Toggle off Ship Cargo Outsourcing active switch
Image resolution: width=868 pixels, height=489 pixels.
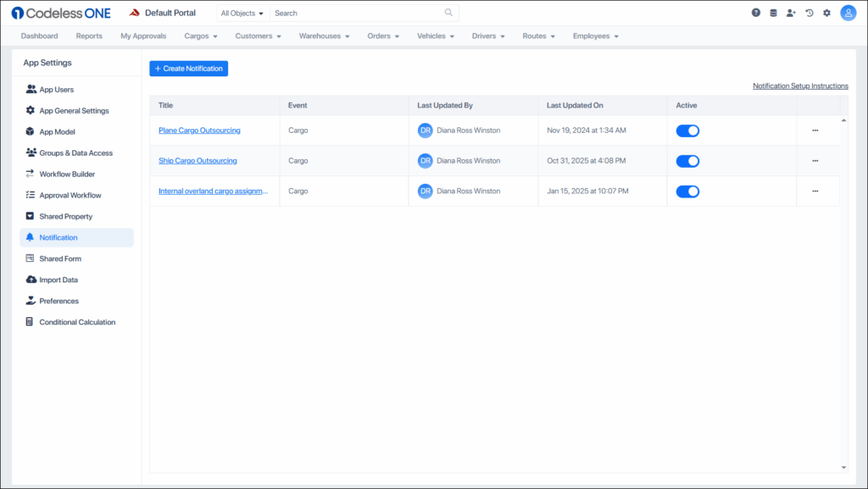coord(687,160)
